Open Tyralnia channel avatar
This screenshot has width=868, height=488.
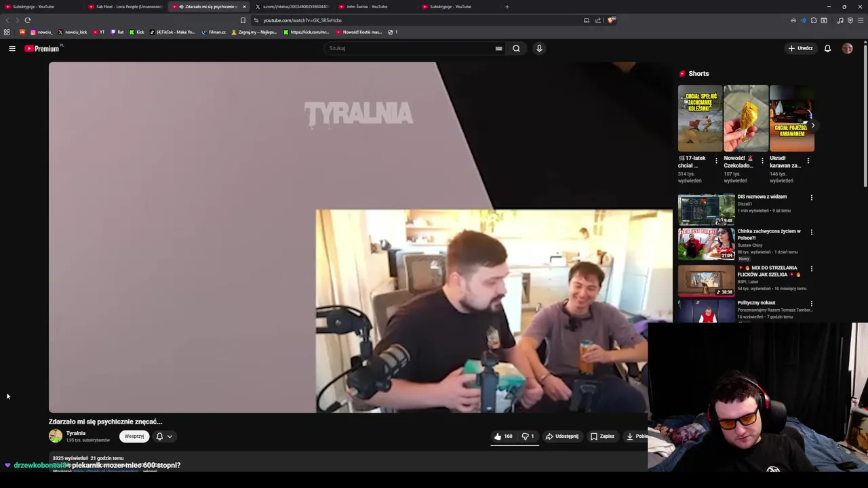pos(56,436)
